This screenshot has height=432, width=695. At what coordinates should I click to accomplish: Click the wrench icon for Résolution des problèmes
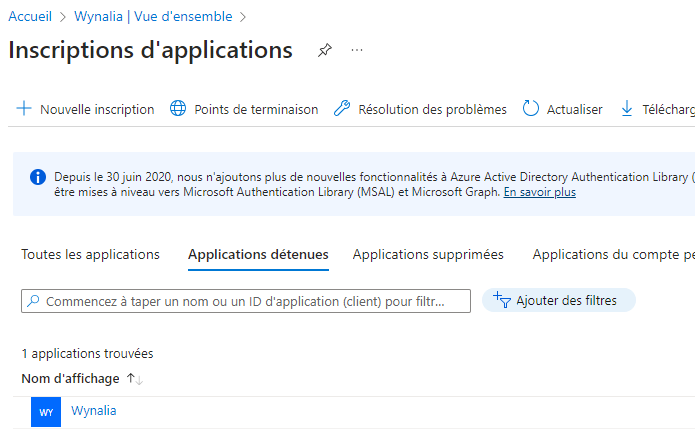pyautogui.click(x=342, y=109)
